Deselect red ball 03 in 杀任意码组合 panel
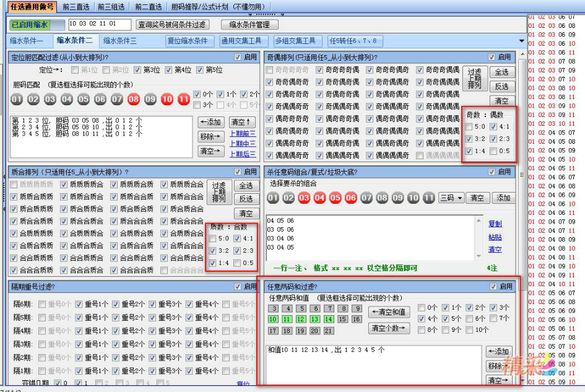 click(x=303, y=198)
